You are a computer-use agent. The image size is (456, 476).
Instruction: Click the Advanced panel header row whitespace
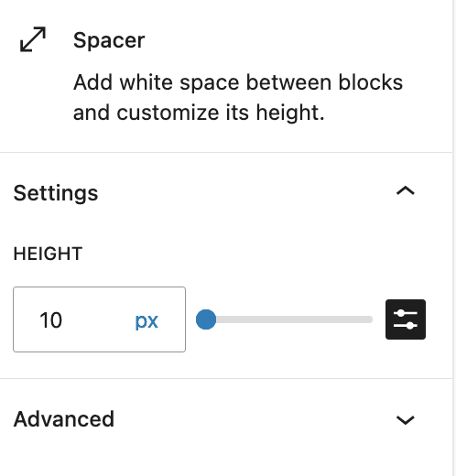pyautogui.click(x=254, y=419)
